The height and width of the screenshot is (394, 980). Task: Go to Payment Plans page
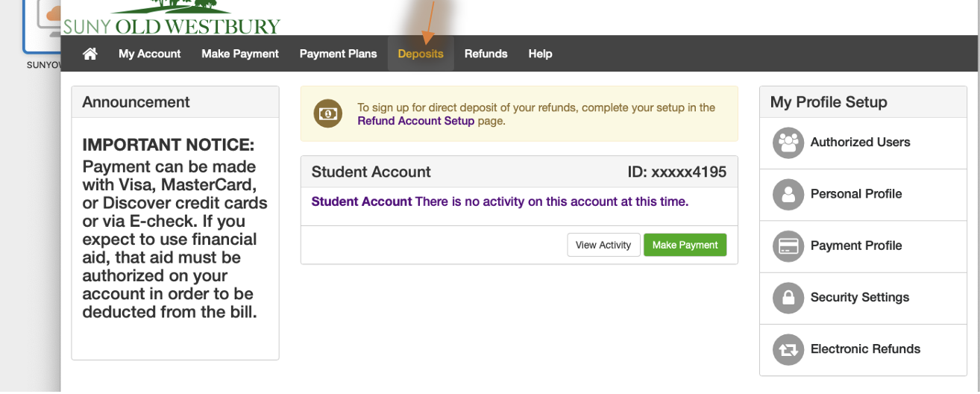(338, 54)
